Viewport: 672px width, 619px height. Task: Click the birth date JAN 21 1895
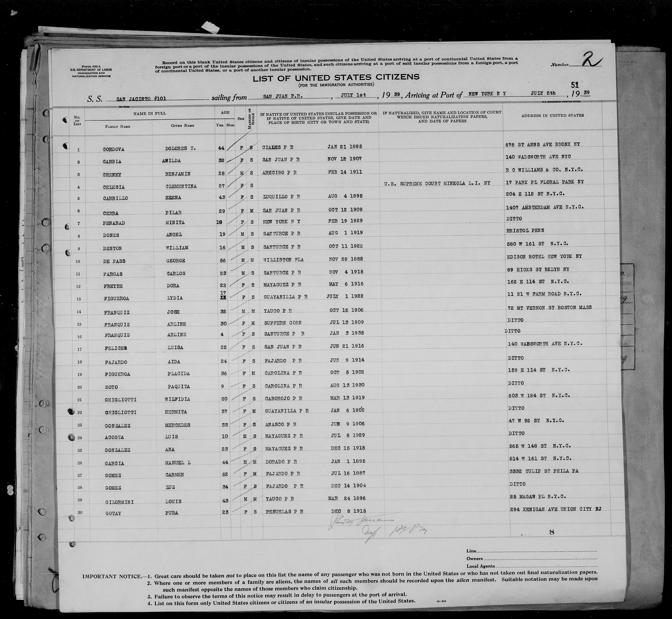345,147
